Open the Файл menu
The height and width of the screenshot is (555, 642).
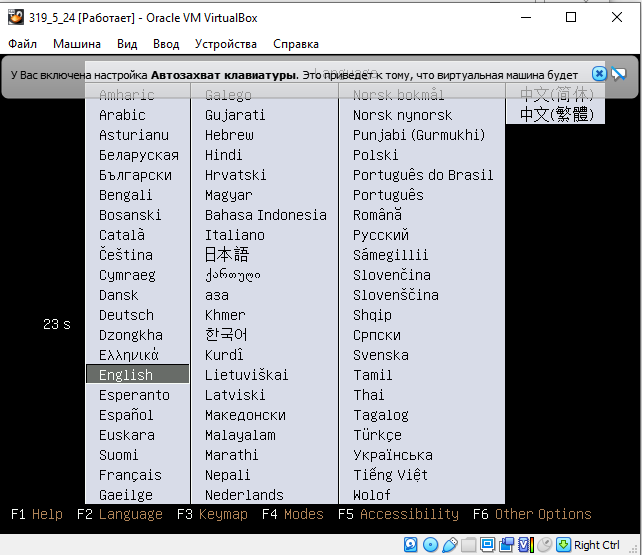pyautogui.click(x=23, y=44)
